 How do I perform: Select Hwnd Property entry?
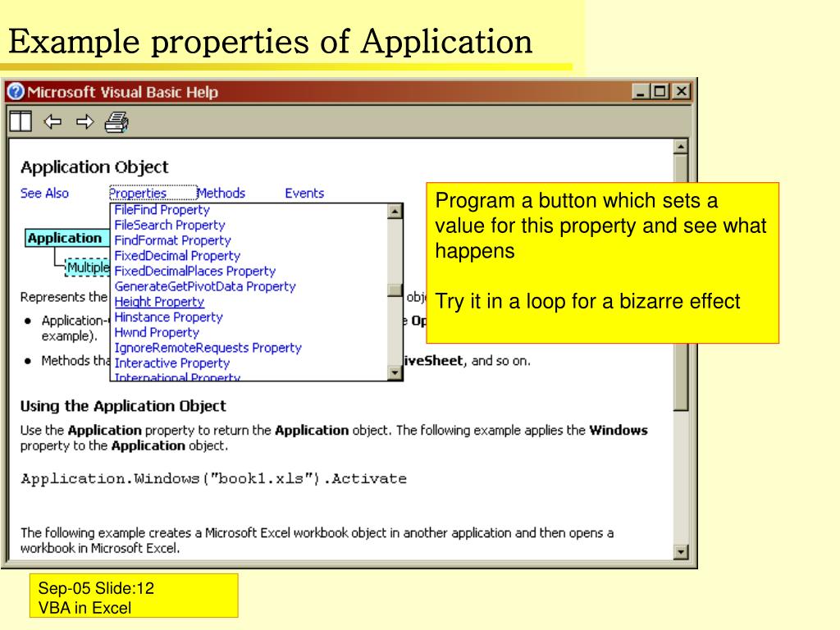[157, 333]
